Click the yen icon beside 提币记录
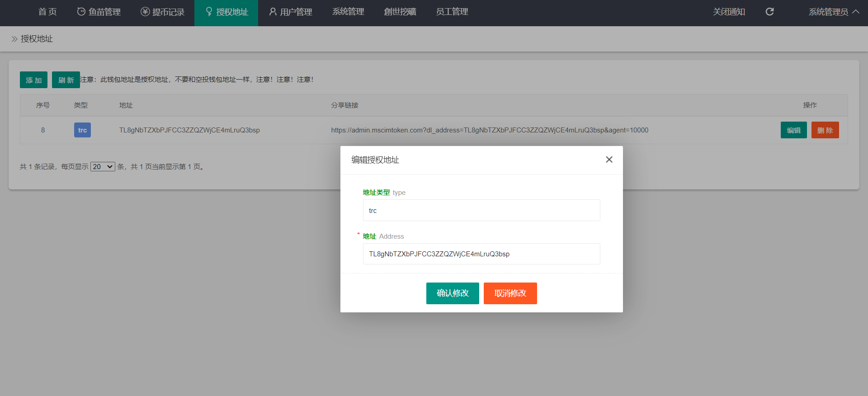 pos(145,12)
